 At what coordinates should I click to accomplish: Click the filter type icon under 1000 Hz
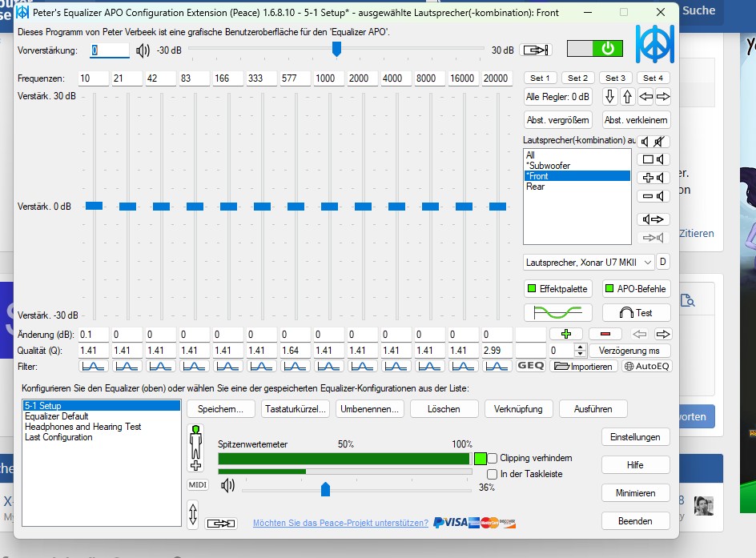pyautogui.click(x=328, y=366)
